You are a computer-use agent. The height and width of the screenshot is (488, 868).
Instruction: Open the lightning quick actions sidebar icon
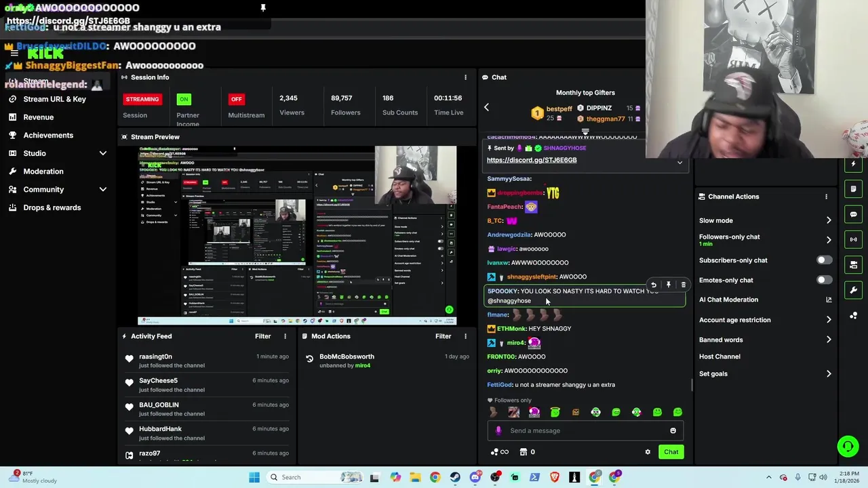click(853, 164)
